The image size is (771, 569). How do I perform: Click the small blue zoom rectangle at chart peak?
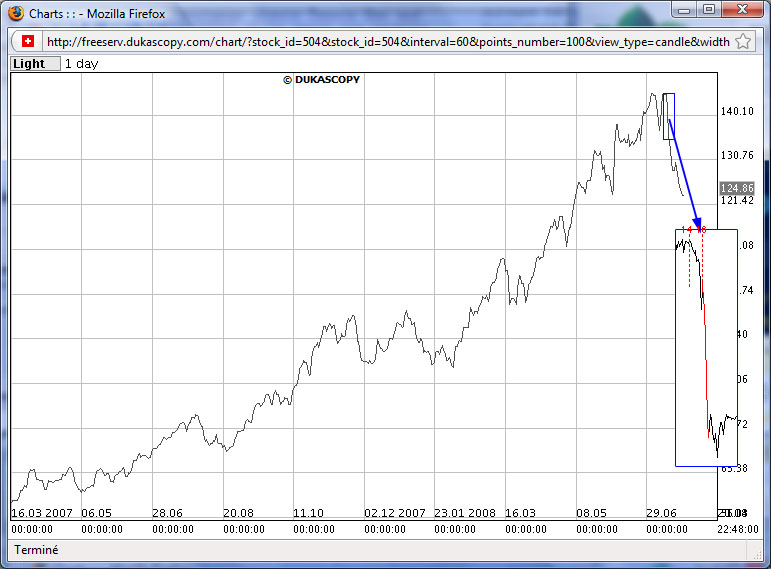coord(669,116)
